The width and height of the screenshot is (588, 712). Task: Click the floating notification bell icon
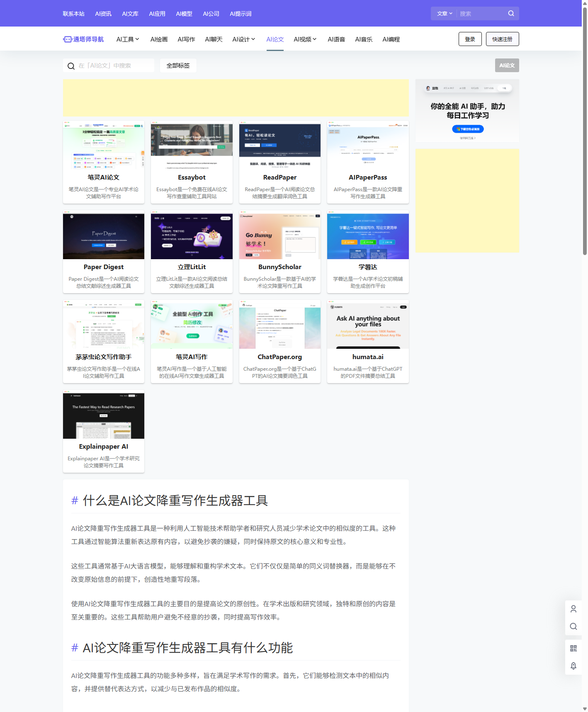click(573, 666)
